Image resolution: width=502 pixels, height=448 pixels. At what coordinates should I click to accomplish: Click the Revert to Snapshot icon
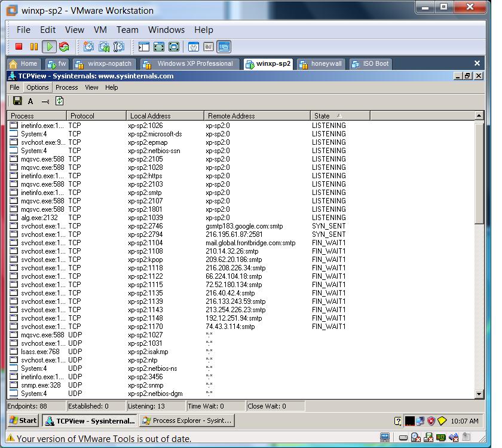104,47
